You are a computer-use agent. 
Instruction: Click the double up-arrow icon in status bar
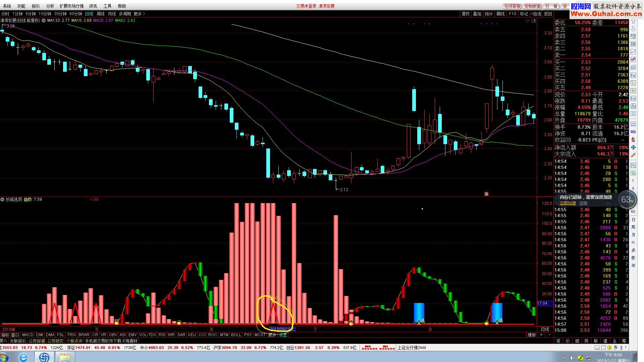[x=622, y=348]
